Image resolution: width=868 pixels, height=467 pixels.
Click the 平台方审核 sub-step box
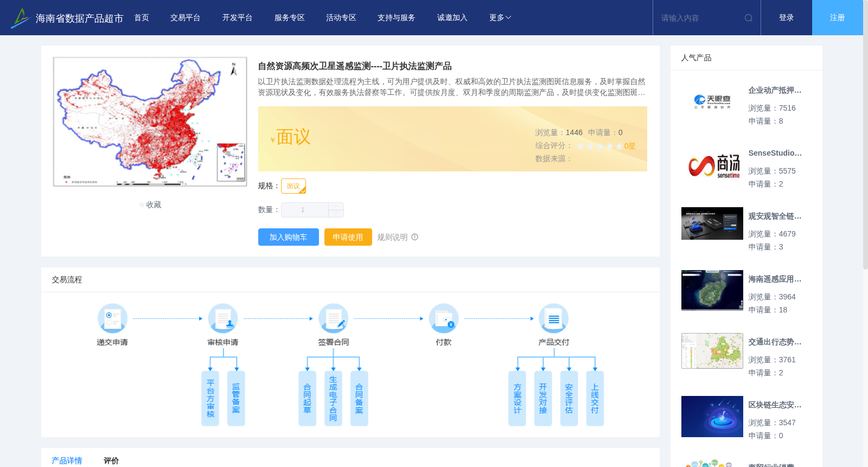pyautogui.click(x=210, y=399)
